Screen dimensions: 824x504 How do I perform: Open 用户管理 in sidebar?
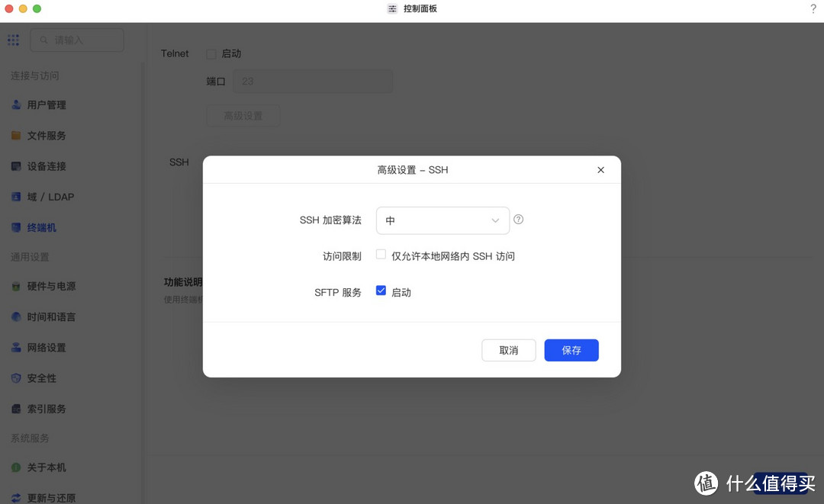[47, 105]
